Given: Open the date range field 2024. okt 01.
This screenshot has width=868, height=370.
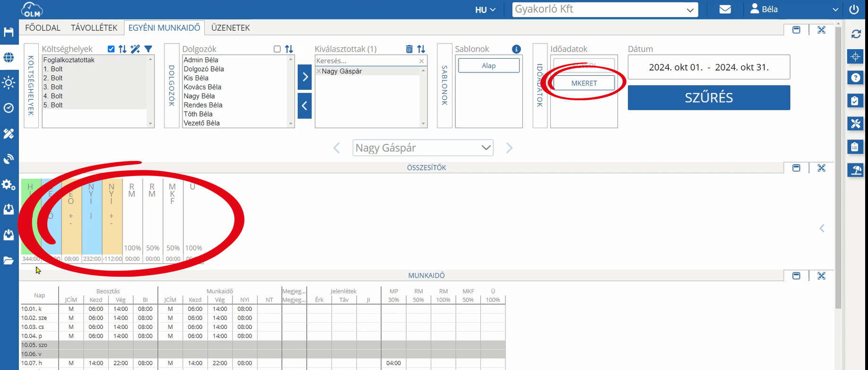Looking at the screenshot, I should 709,67.
